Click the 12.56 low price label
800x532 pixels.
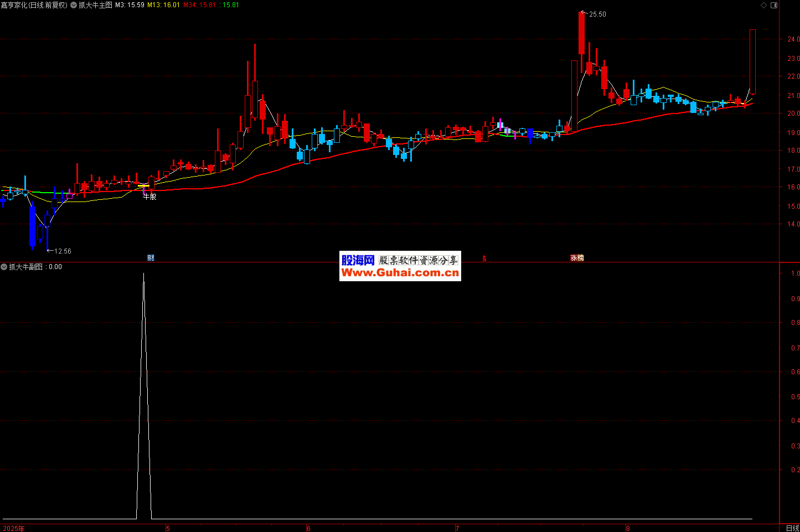pyautogui.click(x=63, y=251)
